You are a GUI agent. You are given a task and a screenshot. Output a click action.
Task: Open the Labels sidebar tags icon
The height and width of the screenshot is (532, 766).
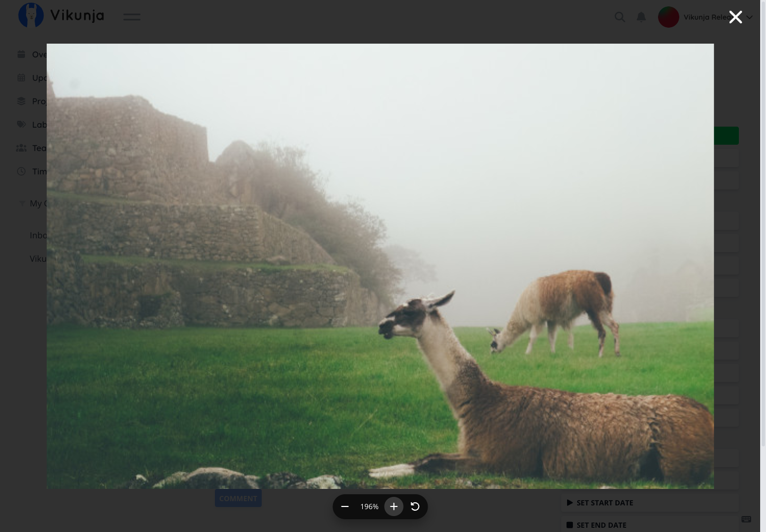21,124
